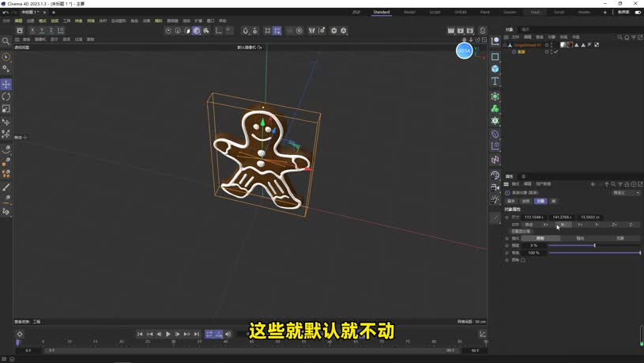This screenshot has width=644, height=363.
Task: Search in the Object Manager
Action: pos(620,37)
